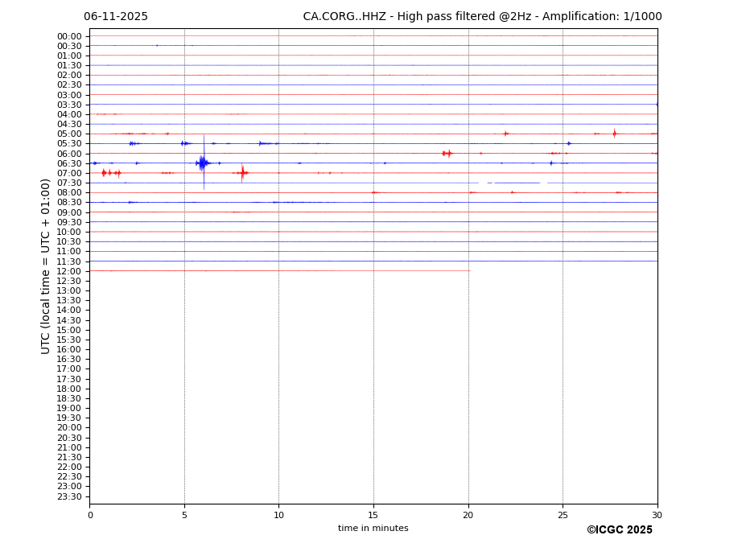Click the ©ICGC 2025 copyright text
Image resolution: width=746 pixels, height=560 pixels.
619,530
